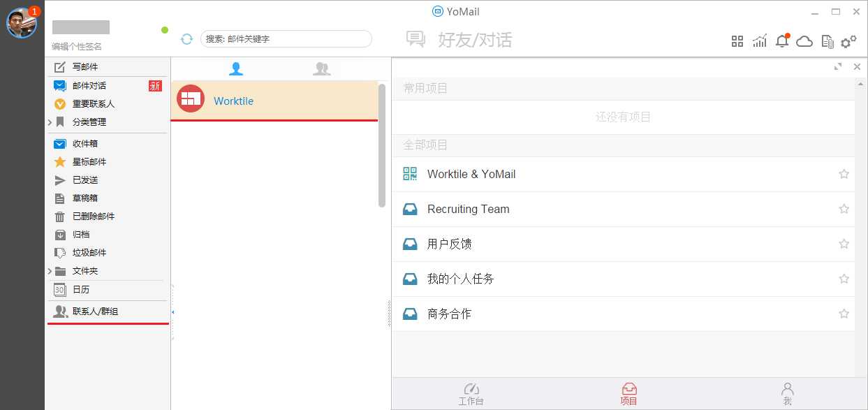Switch to the groups tab
The height and width of the screenshot is (410, 868).
click(x=322, y=68)
